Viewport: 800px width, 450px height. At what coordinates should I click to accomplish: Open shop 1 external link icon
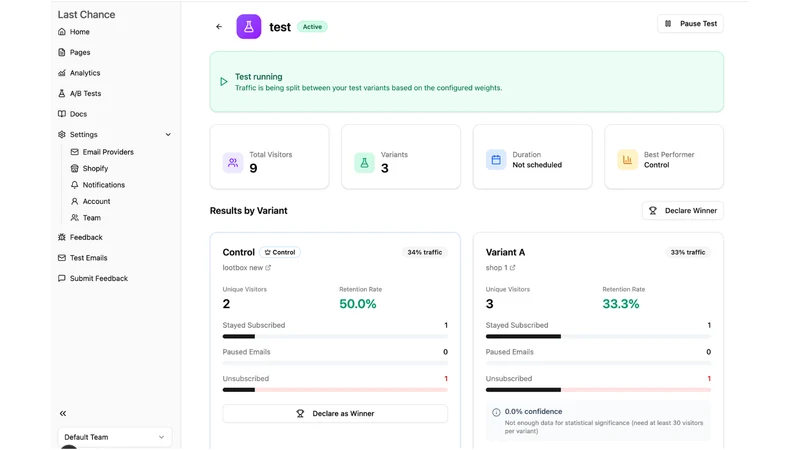tap(512, 267)
